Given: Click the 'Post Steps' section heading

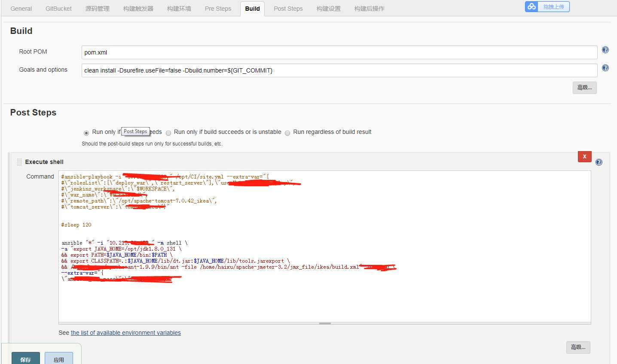Looking at the screenshot, I should pyautogui.click(x=33, y=112).
